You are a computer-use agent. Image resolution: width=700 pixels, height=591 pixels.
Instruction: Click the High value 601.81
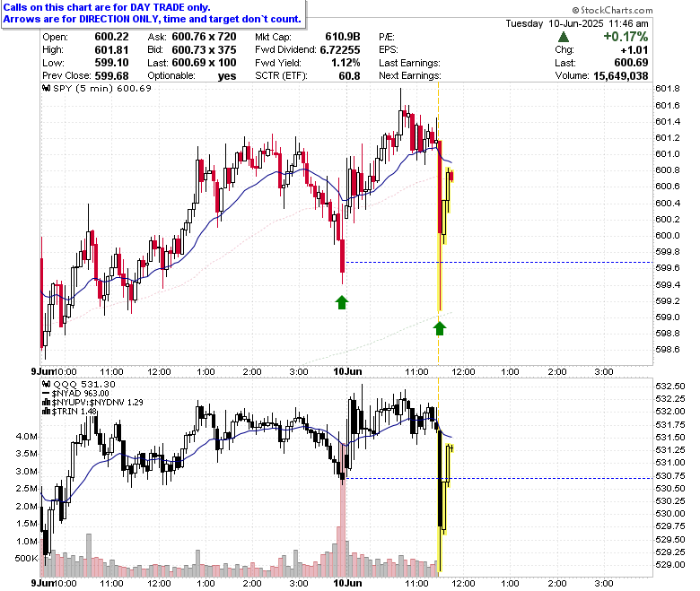tap(111, 50)
